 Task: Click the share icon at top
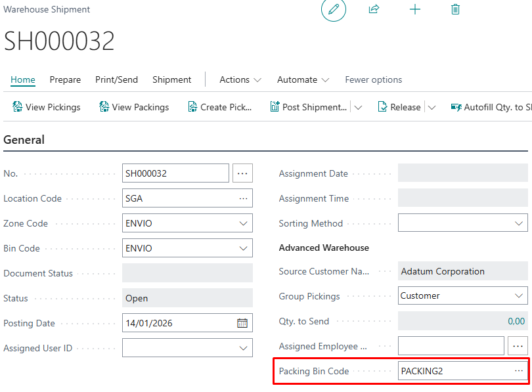(374, 10)
